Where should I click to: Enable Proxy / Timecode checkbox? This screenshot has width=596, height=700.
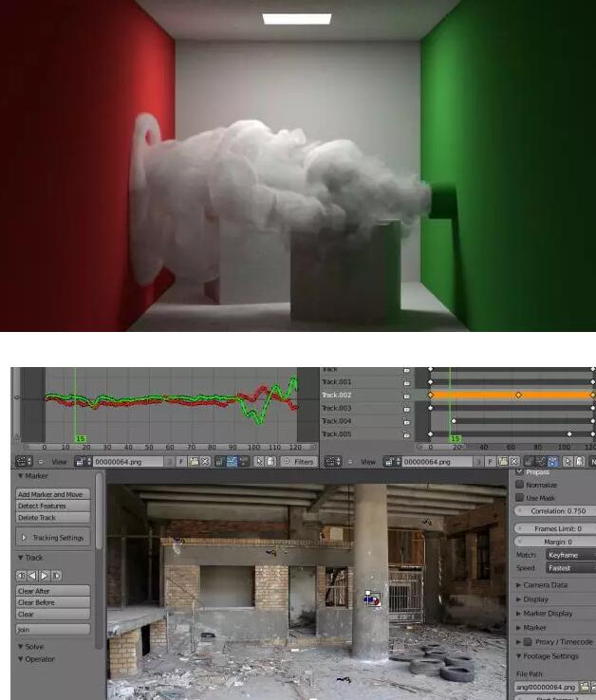pyautogui.click(x=528, y=642)
